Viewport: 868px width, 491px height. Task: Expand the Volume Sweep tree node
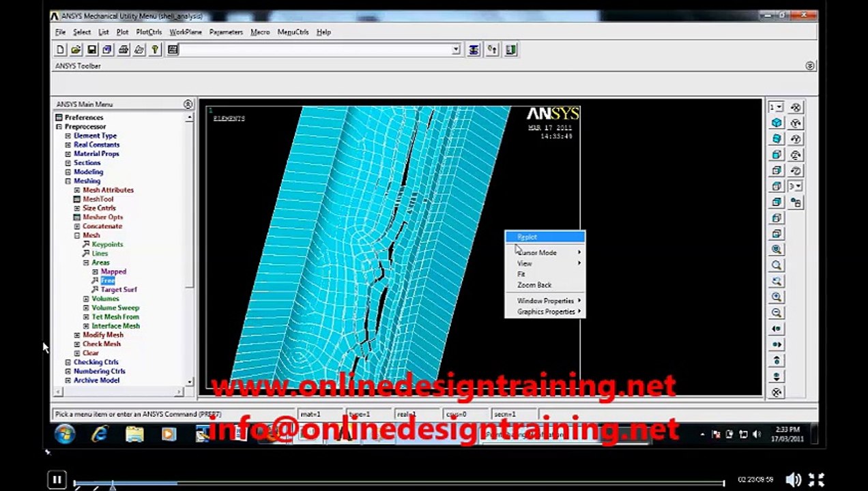pos(86,308)
